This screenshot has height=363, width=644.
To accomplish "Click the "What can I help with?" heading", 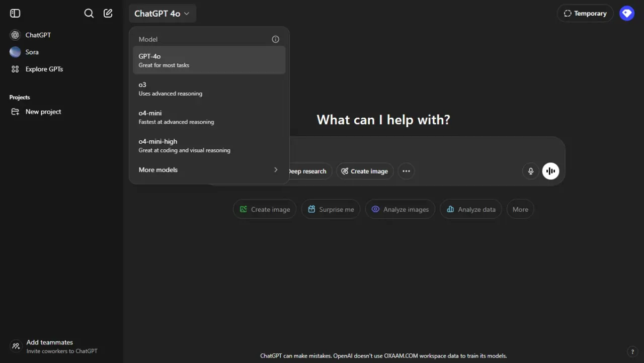I will point(383,120).
